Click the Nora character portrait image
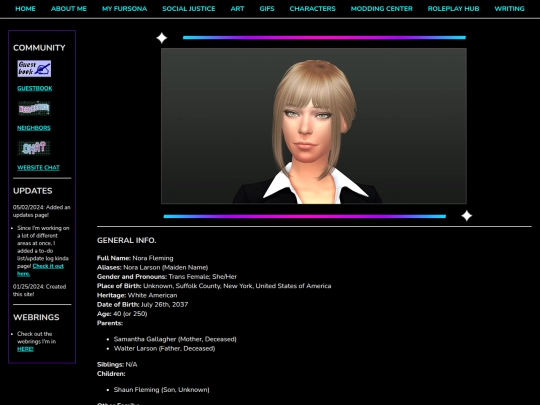540x405 pixels. [x=314, y=126]
